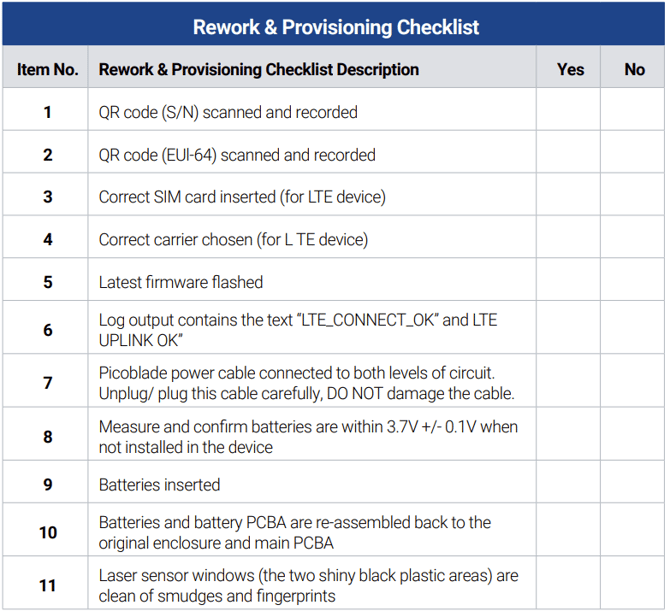670x611 pixels.
Task: Check No for batteries re-assembled to enclosure
Action: click(632, 532)
